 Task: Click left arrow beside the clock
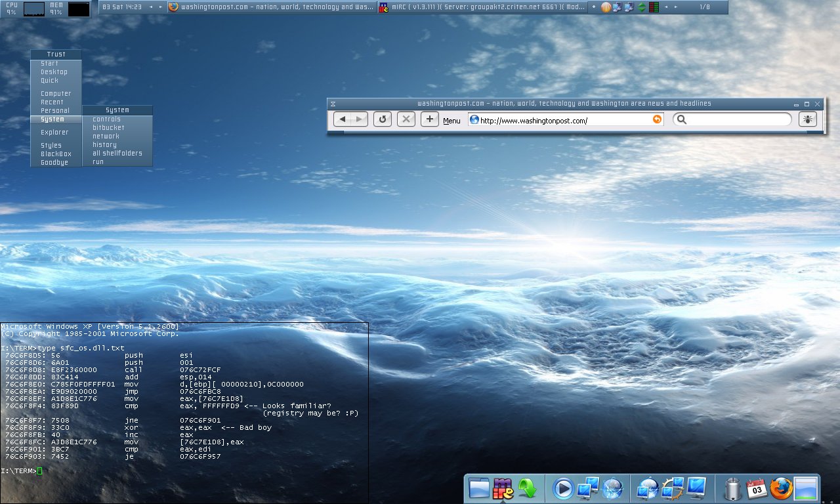tap(152, 7)
